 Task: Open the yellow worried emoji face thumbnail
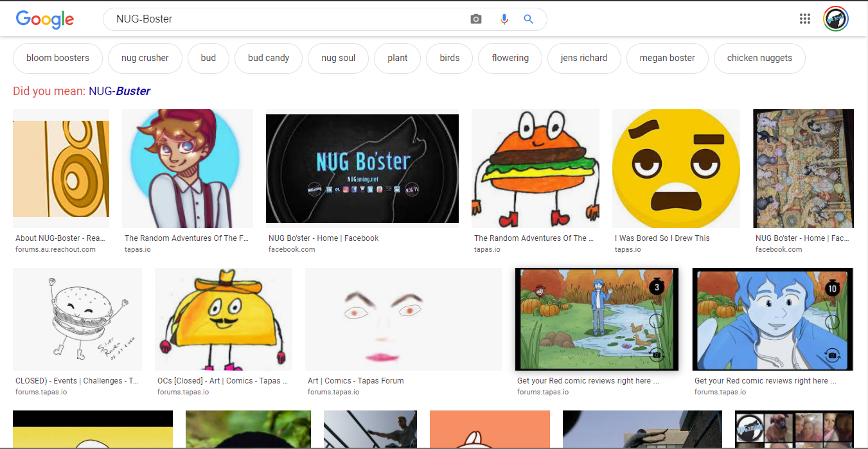(676, 168)
